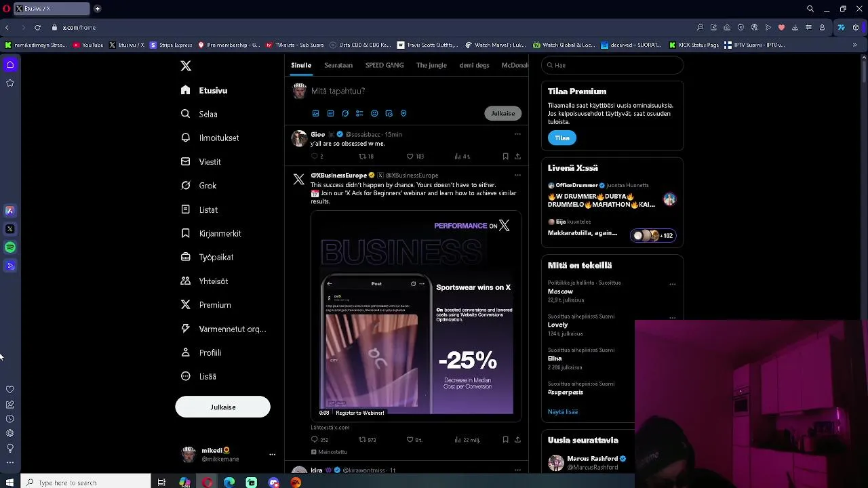Reload the page in Opera

(x=37, y=28)
